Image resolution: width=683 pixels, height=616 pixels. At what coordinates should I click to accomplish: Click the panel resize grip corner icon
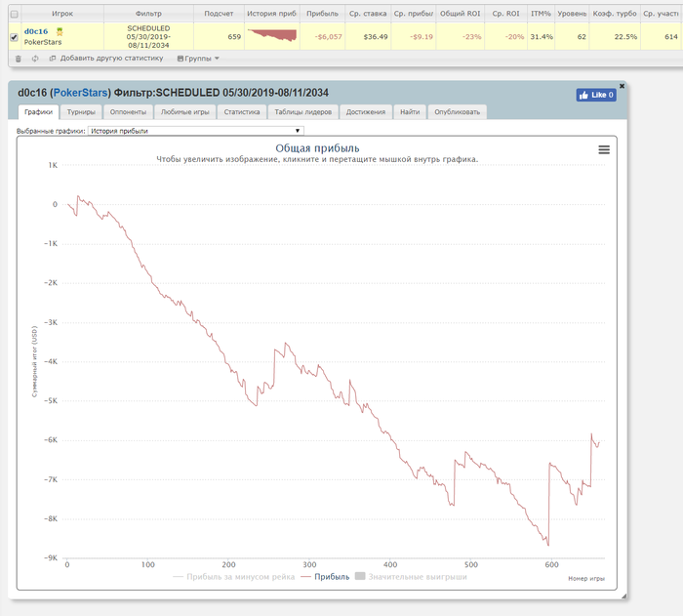click(x=623, y=595)
